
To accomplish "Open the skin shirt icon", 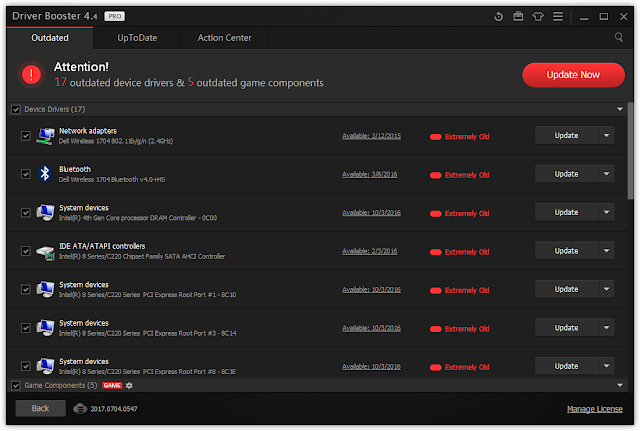I will 538,16.
